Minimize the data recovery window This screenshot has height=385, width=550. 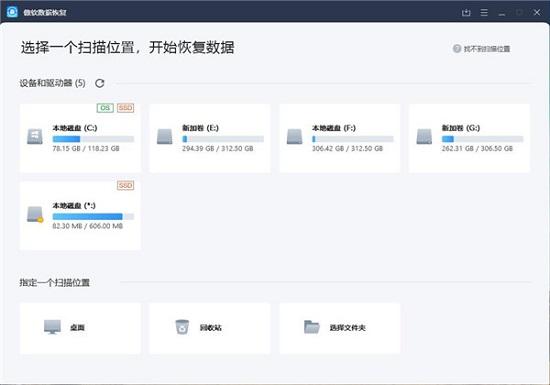pyautogui.click(x=502, y=13)
